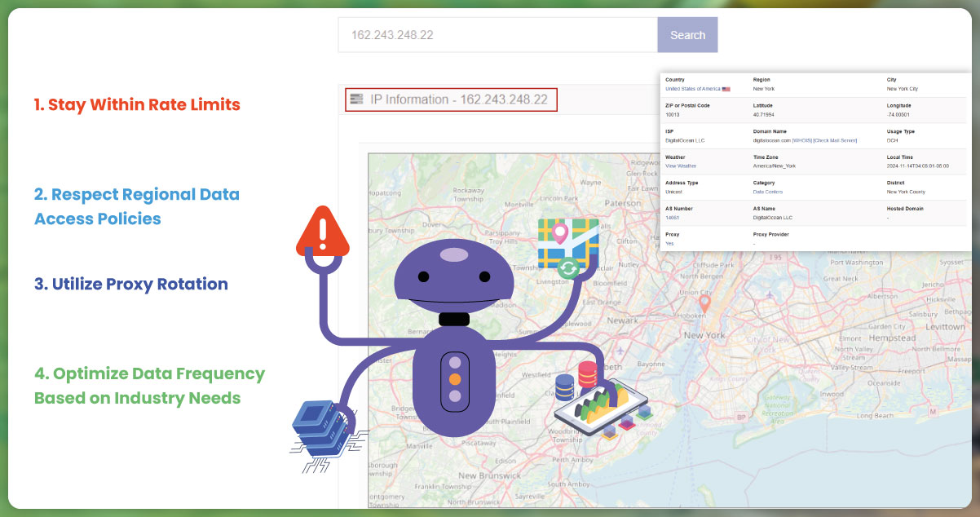The width and height of the screenshot is (980, 517).
Task: Click the City value New York City
Action: pyautogui.click(x=902, y=88)
